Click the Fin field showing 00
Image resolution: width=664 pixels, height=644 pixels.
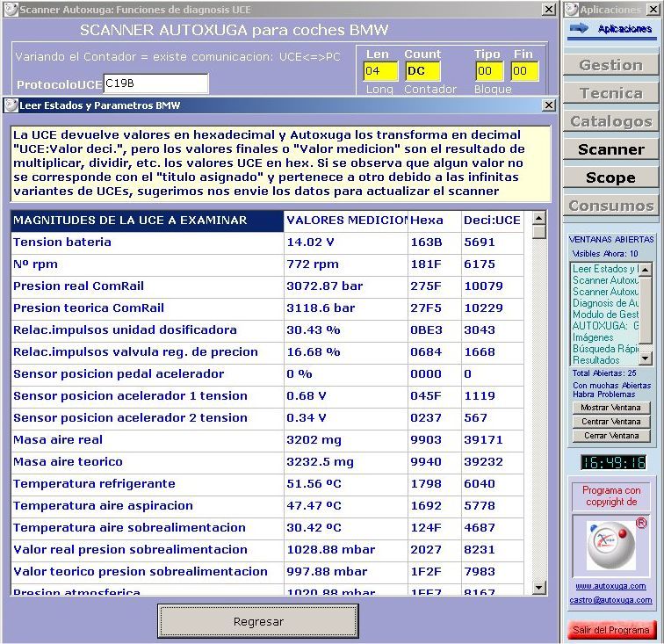pos(524,71)
